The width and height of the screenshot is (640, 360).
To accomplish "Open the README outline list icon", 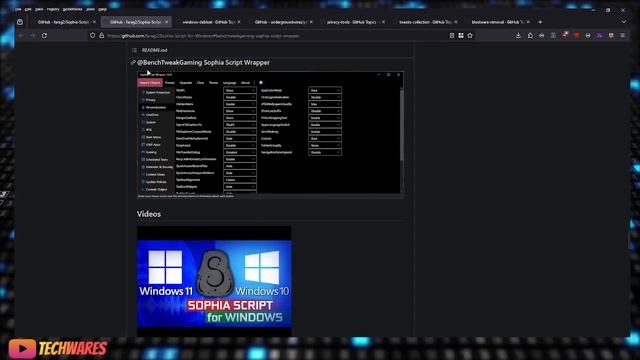I will point(134,50).
